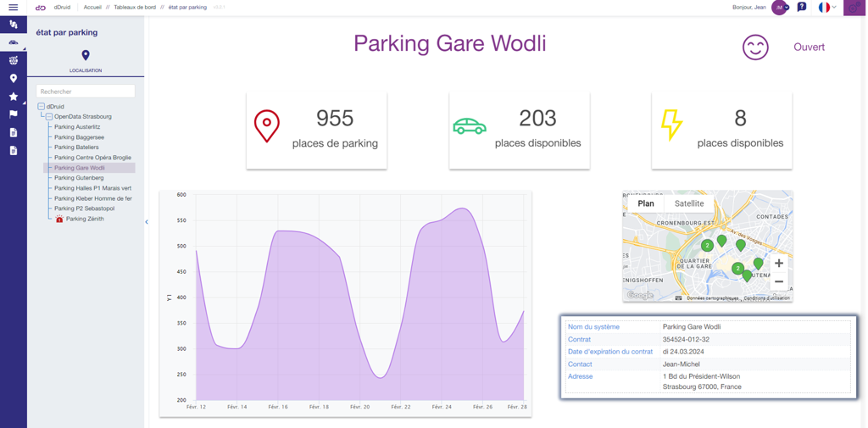
Task: Click the JM user avatar
Action: tap(778, 8)
